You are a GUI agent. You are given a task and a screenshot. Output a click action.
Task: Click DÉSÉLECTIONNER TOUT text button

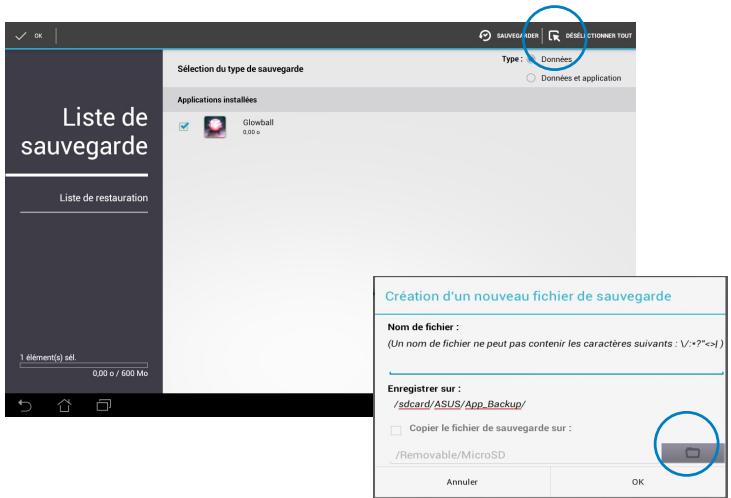pyautogui.click(x=599, y=35)
